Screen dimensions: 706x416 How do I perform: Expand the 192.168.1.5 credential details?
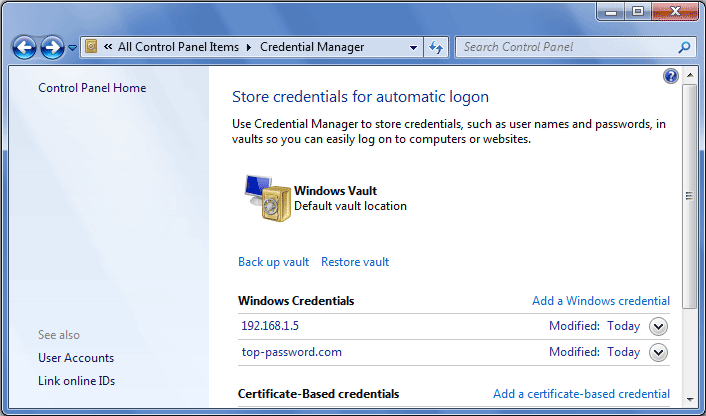(x=658, y=326)
